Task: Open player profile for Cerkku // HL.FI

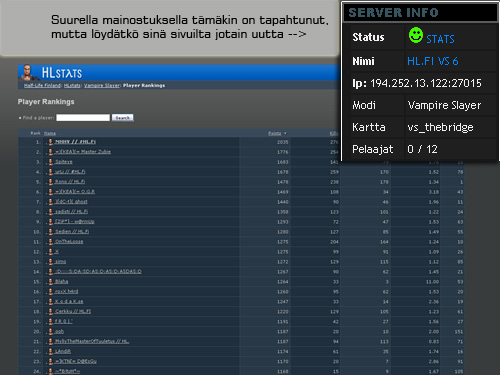Action: pyautogui.click(x=73, y=311)
